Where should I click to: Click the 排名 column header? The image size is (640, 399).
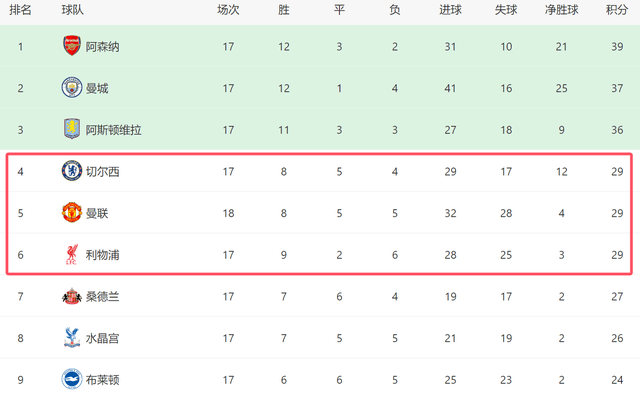pos(20,10)
